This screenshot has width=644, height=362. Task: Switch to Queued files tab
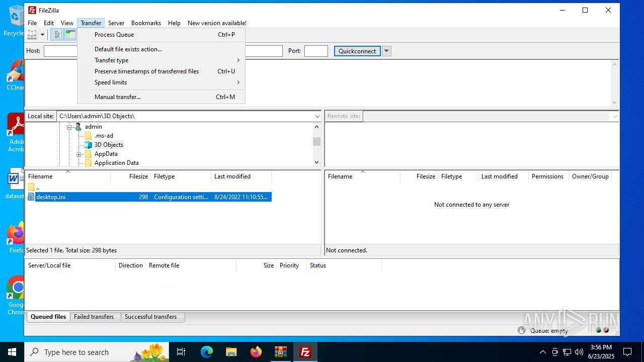48,317
